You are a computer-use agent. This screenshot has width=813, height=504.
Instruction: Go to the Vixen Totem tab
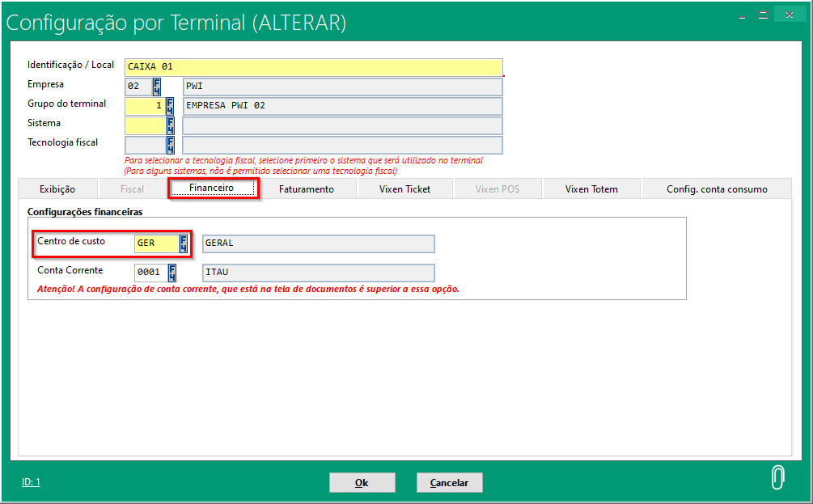pos(591,189)
